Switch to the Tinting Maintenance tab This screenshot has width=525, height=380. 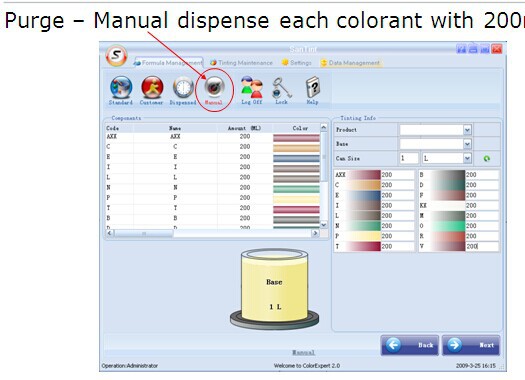coord(241,63)
